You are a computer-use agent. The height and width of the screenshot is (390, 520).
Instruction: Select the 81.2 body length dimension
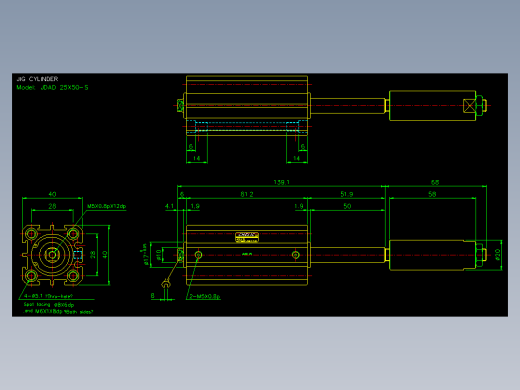pyautogui.click(x=247, y=194)
